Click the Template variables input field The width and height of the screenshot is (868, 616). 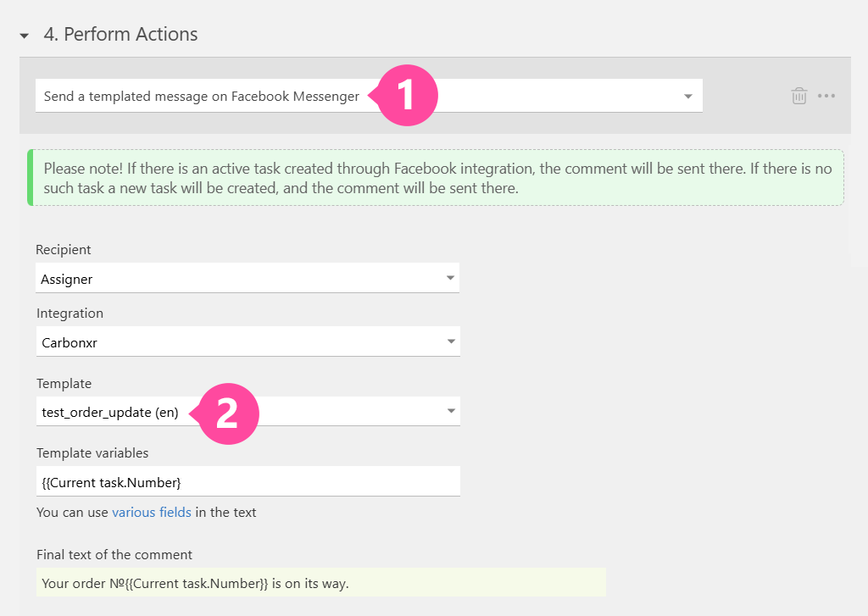tap(248, 481)
